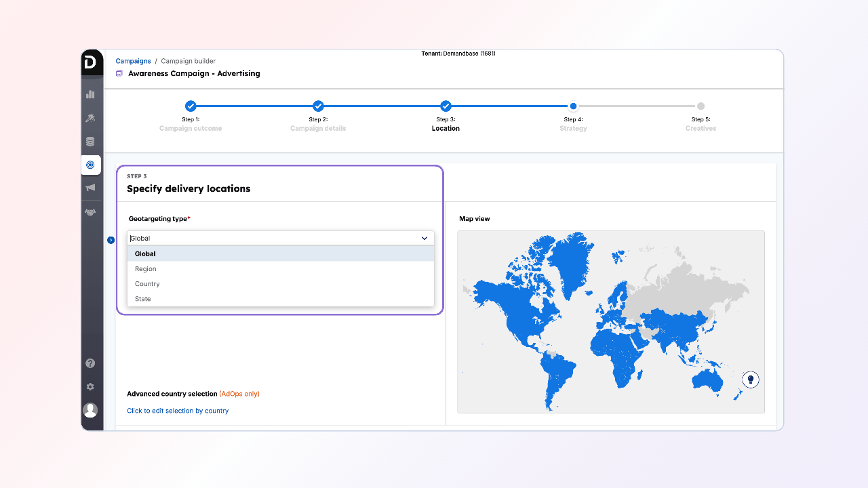Go to Step 1 Campaign outcome
Viewport: 868px width, 488px height.
click(x=191, y=106)
